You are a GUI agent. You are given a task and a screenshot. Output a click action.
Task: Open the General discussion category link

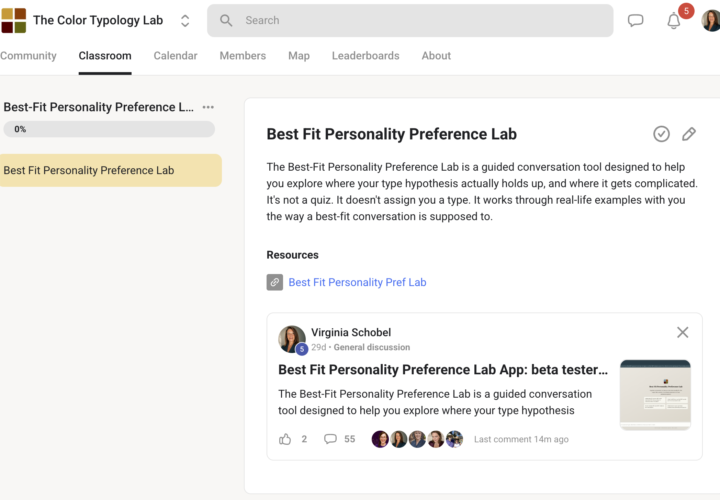pos(372,348)
